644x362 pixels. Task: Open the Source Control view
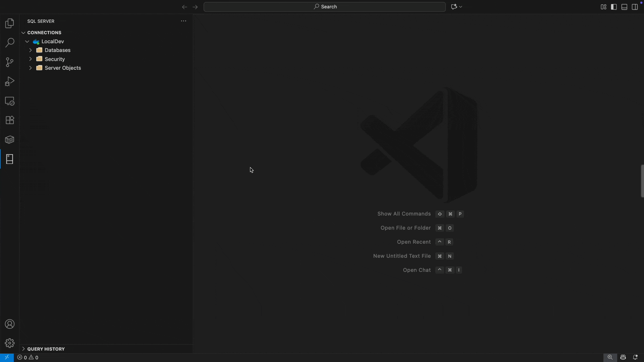(10, 62)
